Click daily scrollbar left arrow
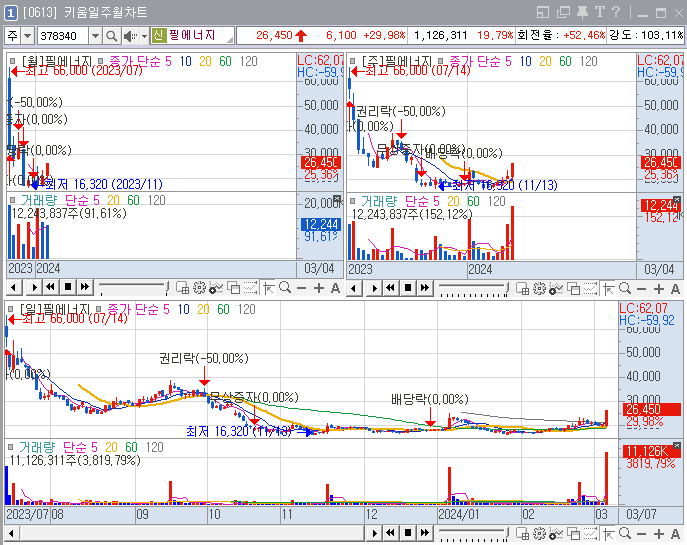The height and width of the screenshot is (545, 687). point(11,534)
